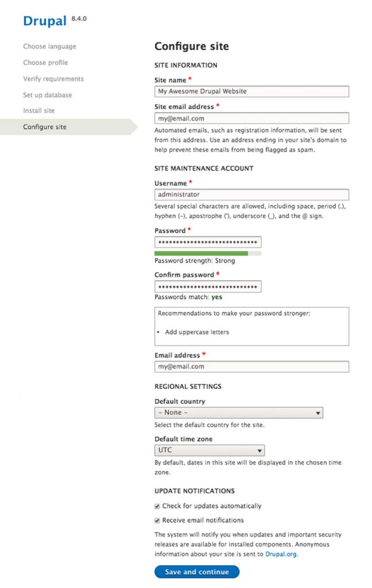Select the Choose profile step

(x=45, y=63)
